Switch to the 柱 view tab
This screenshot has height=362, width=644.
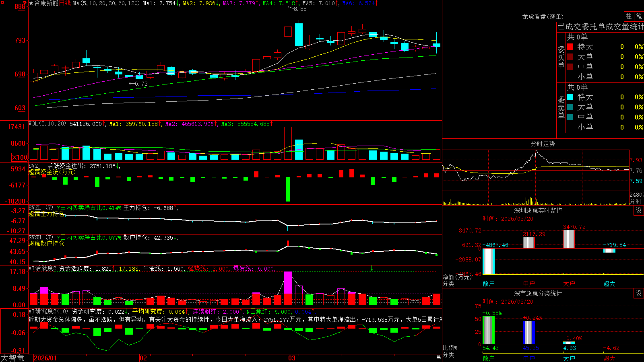(629, 16)
